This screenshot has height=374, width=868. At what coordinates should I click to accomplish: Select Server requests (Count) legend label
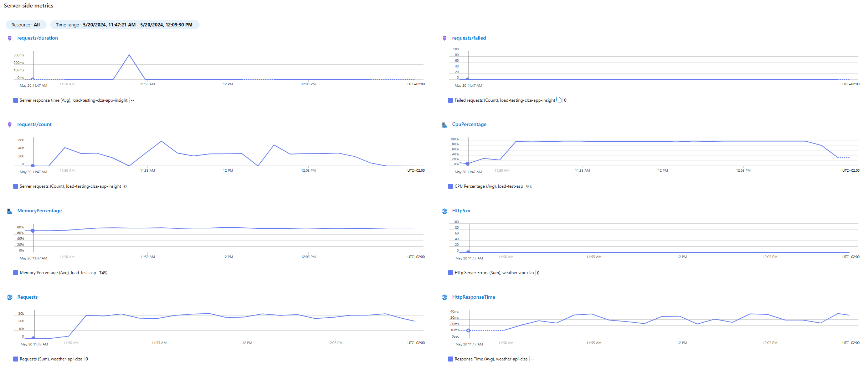tap(70, 186)
